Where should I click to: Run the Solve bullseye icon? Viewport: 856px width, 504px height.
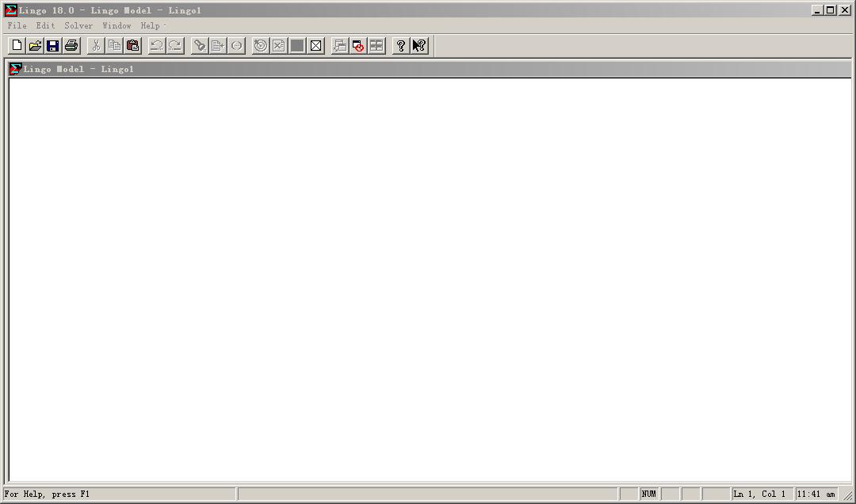261,46
